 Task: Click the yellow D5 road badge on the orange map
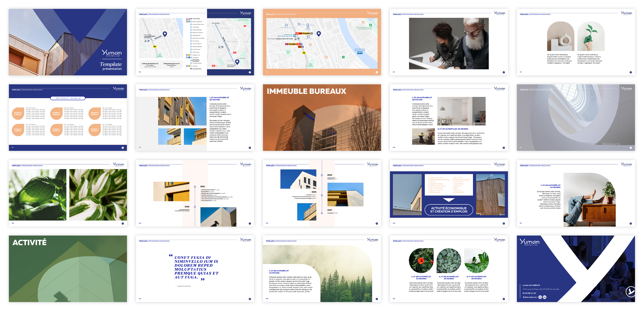click(x=304, y=53)
